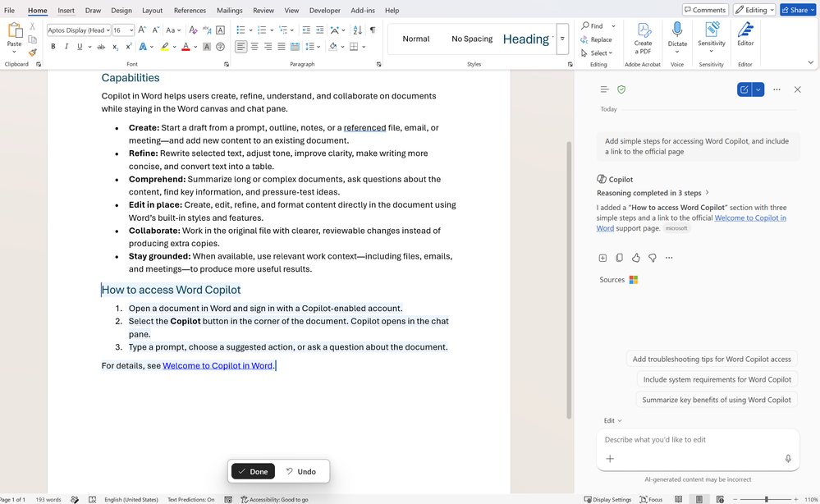Click the Replace tool in Editing group
This screenshot has width=820, height=504.
[x=596, y=39]
